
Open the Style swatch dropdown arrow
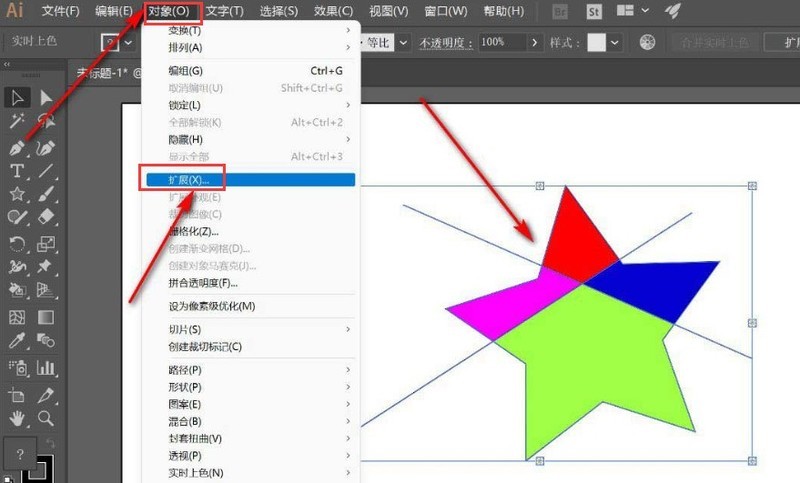pos(615,43)
